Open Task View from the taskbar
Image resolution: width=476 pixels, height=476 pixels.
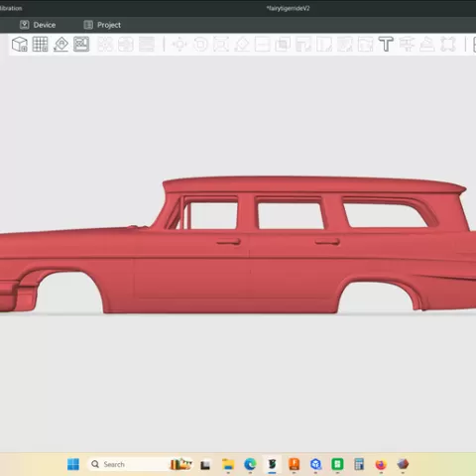click(x=205, y=465)
